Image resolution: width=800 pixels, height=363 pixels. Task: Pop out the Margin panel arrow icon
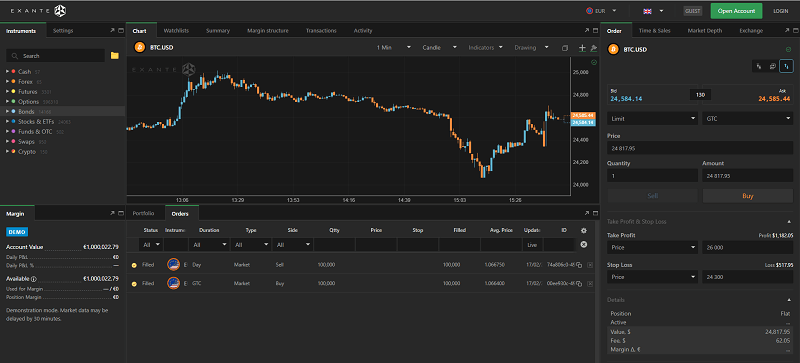pos(112,213)
